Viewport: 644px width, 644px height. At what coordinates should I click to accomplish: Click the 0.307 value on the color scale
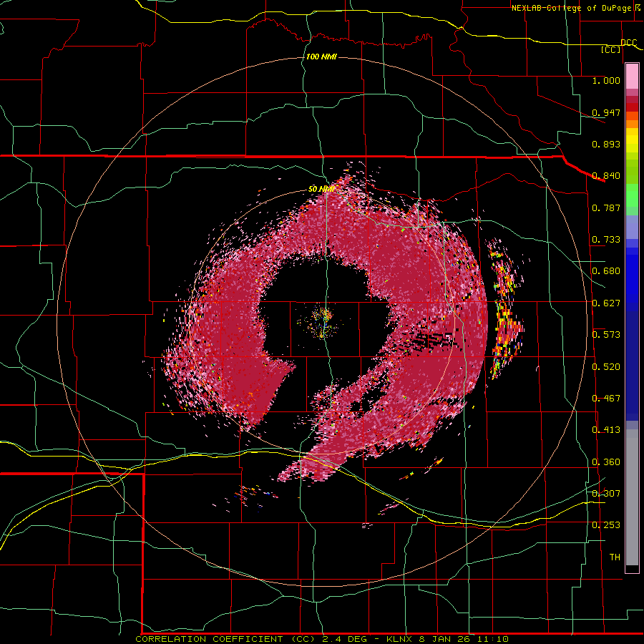pyautogui.click(x=606, y=494)
